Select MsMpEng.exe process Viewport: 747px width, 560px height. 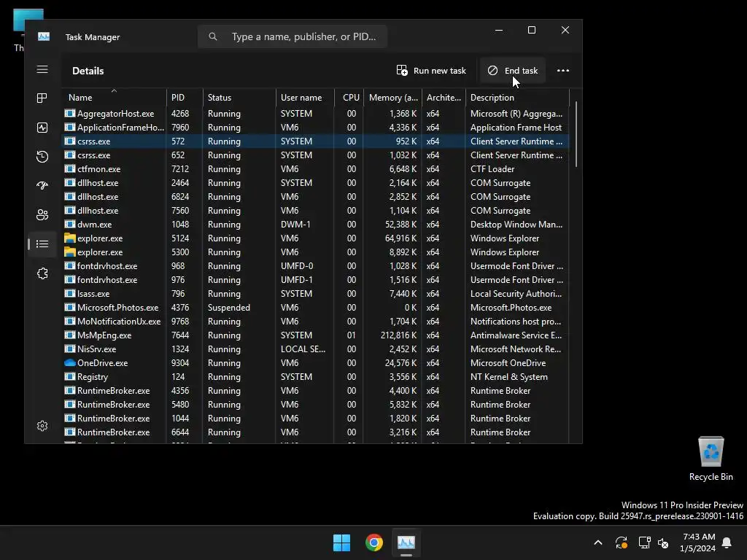[x=316, y=335]
